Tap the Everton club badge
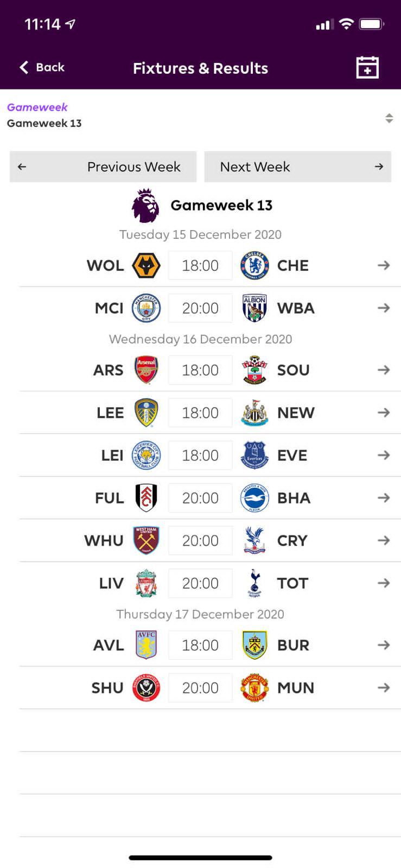The width and height of the screenshot is (401, 868). coord(254,455)
